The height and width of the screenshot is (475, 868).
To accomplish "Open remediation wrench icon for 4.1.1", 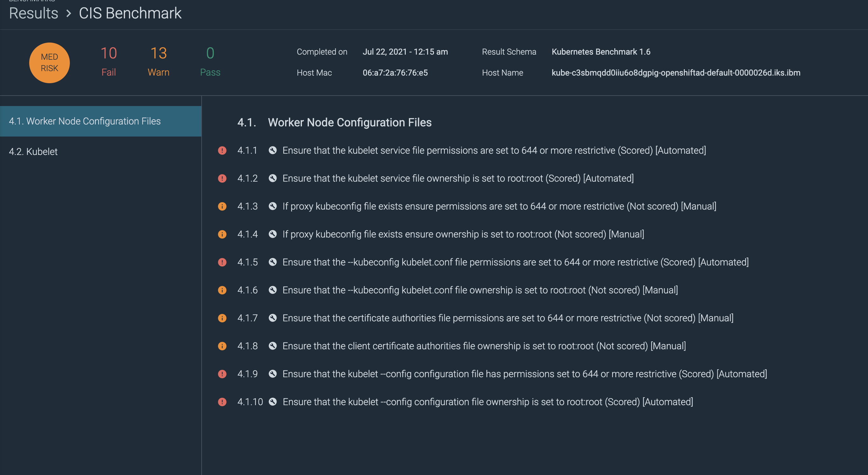I will point(273,150).
